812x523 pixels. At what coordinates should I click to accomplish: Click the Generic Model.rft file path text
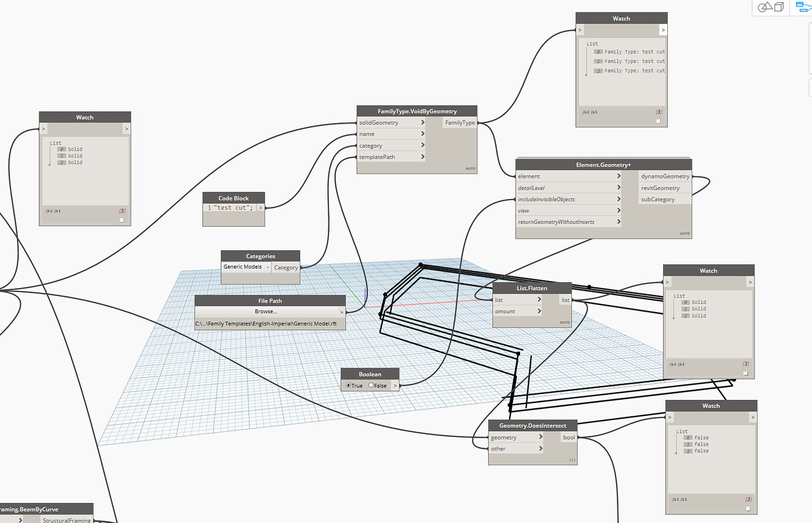(269, 323)
